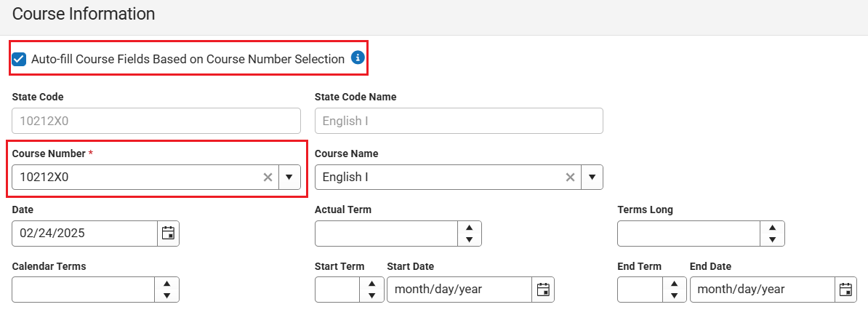Click the Start Term stepper arrows

371,290
